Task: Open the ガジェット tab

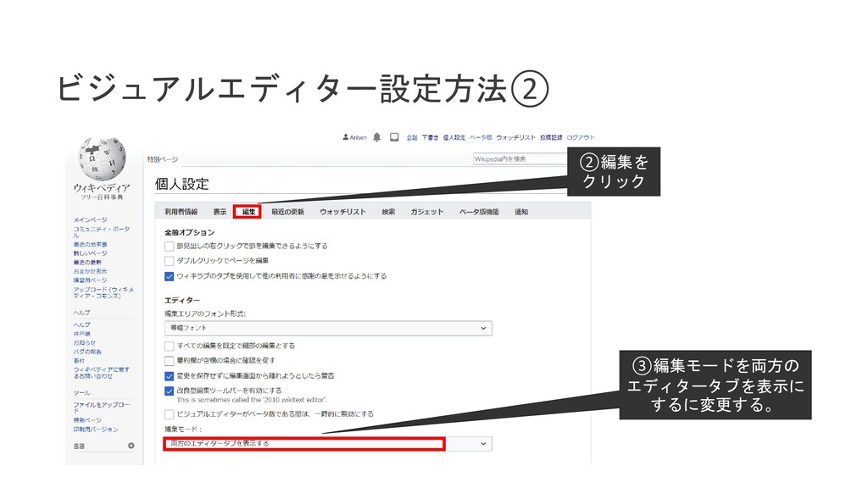Action: (427, 212)
